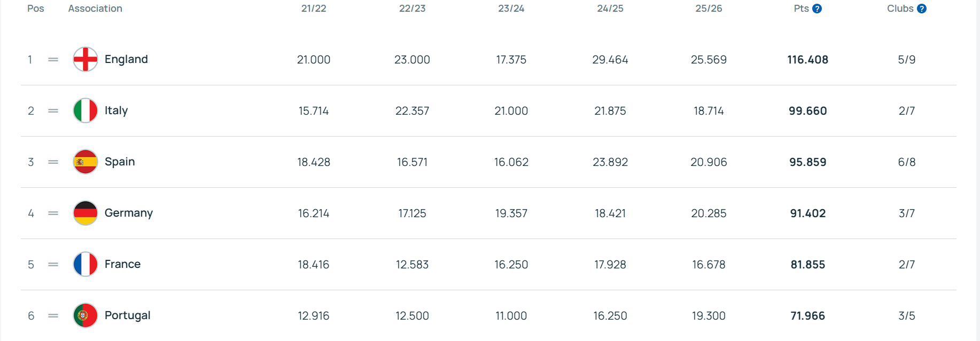Click France's position change indicator
980x341 pixels.
53,264
